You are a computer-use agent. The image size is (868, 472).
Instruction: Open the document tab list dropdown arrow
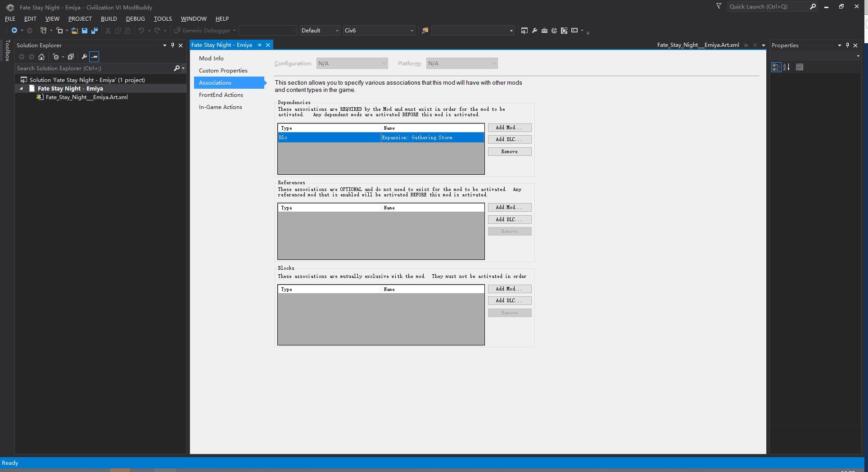click(x=764, y=45)
